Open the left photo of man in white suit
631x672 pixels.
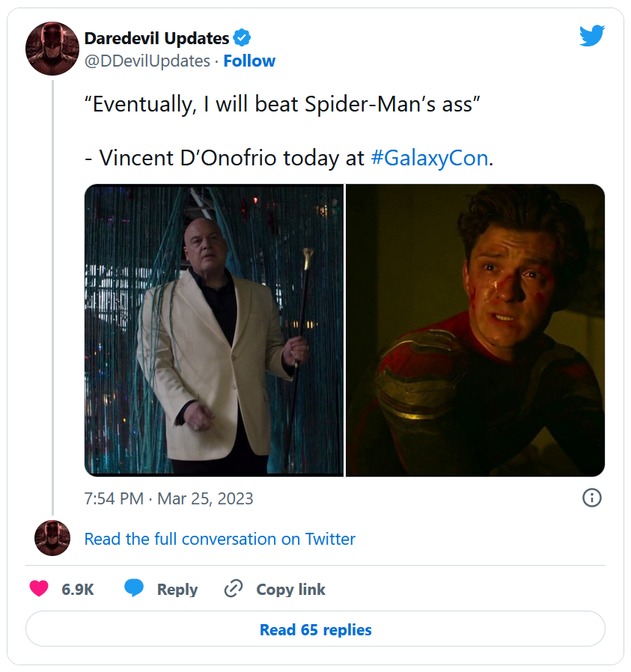214,330
